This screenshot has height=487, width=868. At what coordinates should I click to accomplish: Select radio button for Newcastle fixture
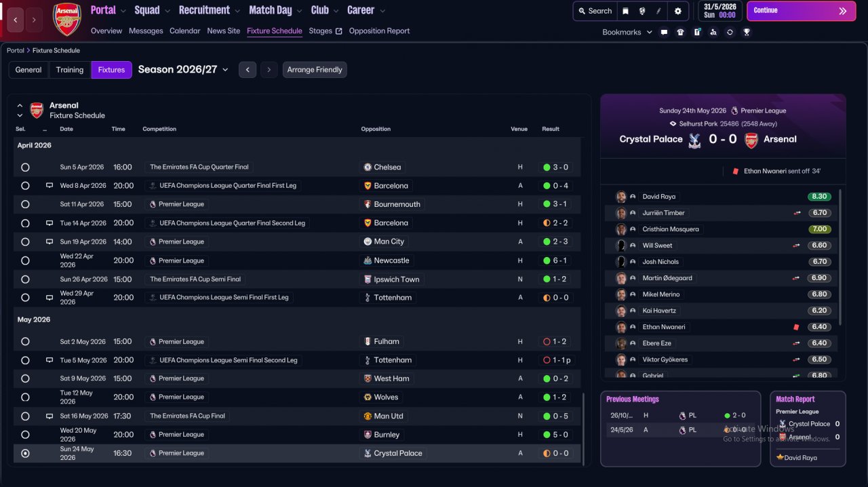pyautogui.click(x=25, y=260)
